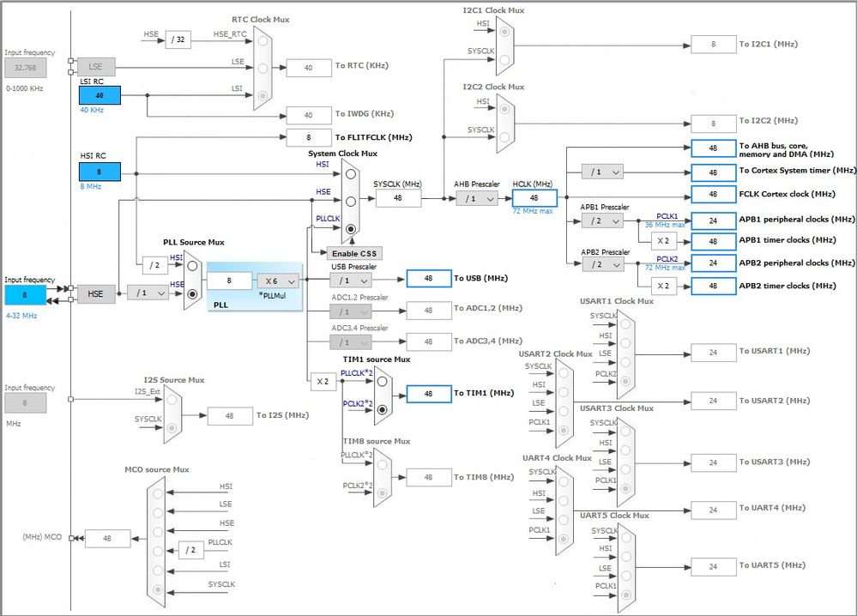The image size is (857, 616).
Task: Click the blue HSI RC 8 box
Action: click(x=100, y=172)
